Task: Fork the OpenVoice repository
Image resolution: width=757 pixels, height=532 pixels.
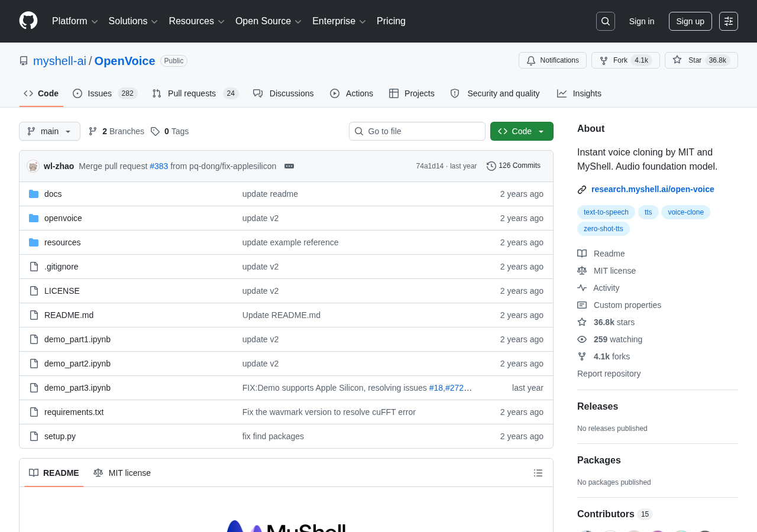Action: pos(626,60)
